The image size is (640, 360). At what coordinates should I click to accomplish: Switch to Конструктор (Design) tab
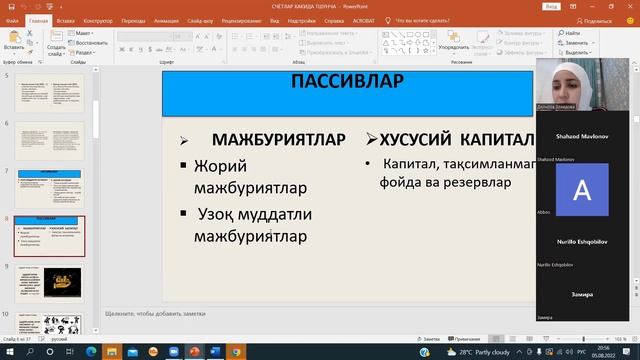click(98, 20)
